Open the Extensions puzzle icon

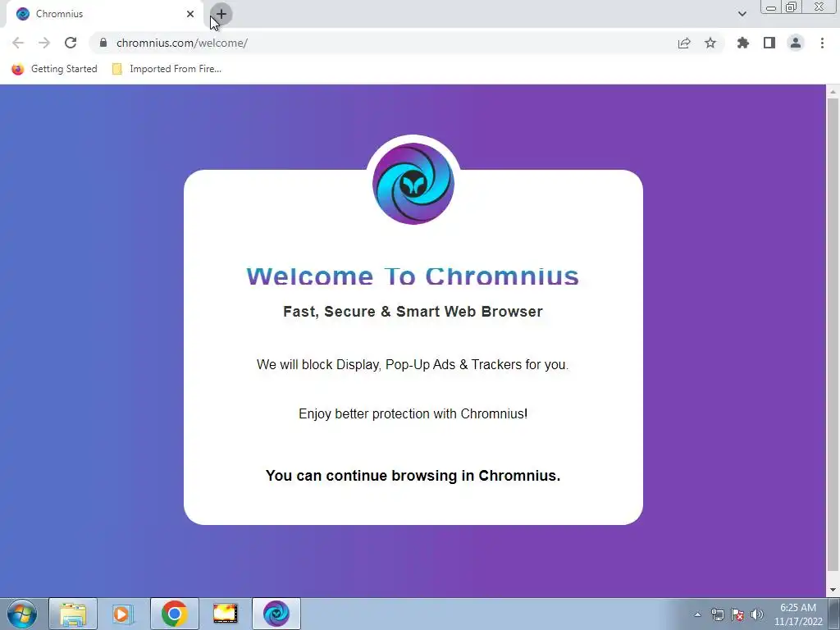point(743,43)
